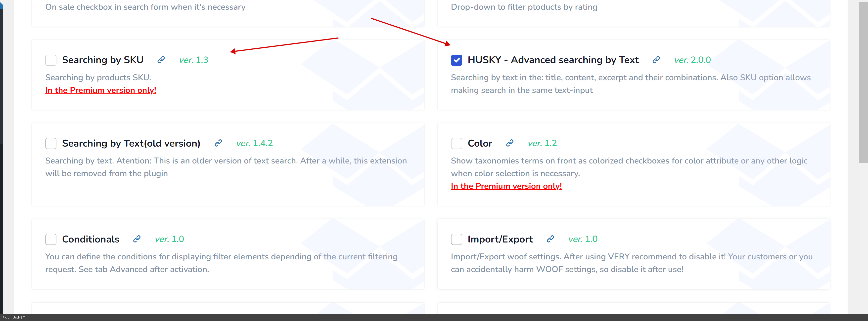Screen dimensions: 868x321
Task: Enable Searching by Text(old version) checkbox
Action: (51, 144)
